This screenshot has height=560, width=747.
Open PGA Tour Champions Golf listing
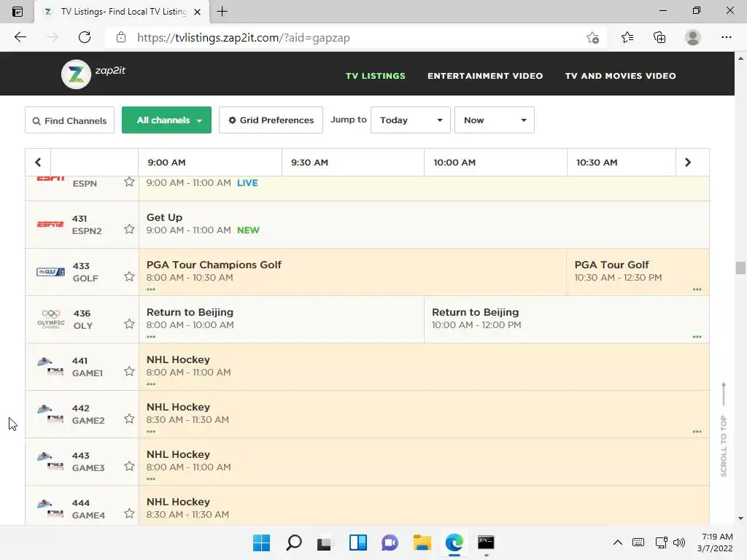pyautogui.click(x=352, y=272)
